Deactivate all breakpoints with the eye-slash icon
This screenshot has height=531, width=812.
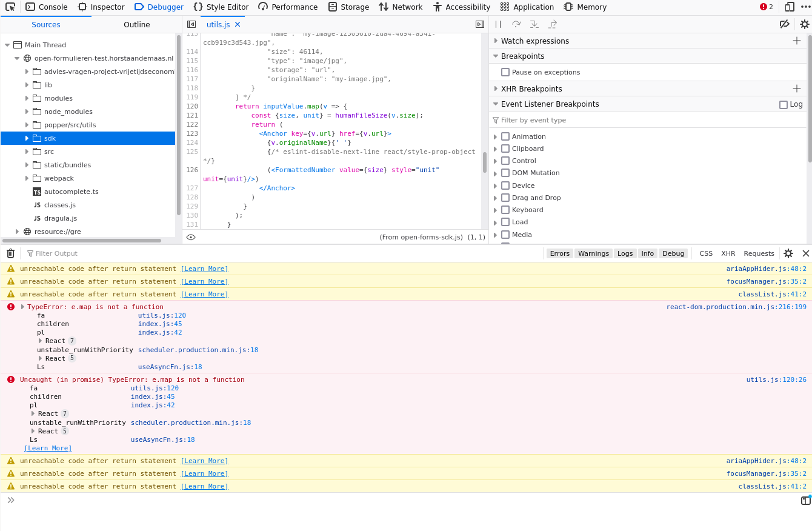click(x=785, y=24)
